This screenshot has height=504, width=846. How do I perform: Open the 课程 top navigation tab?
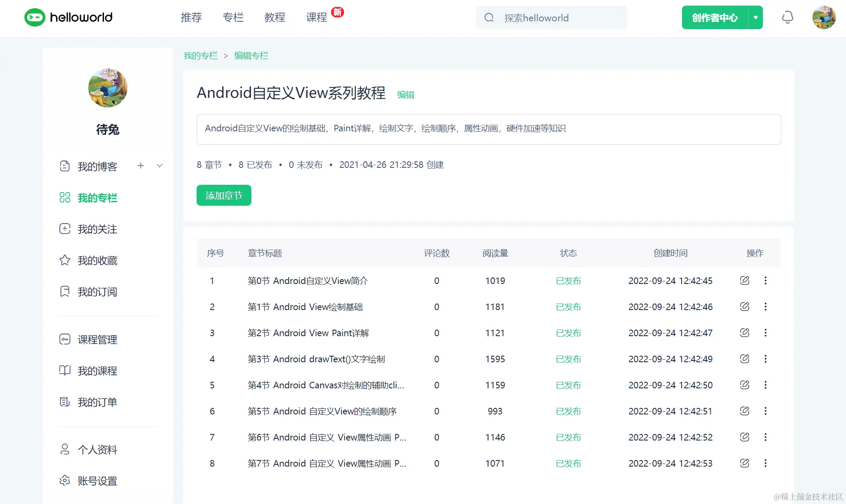point(316,17)
